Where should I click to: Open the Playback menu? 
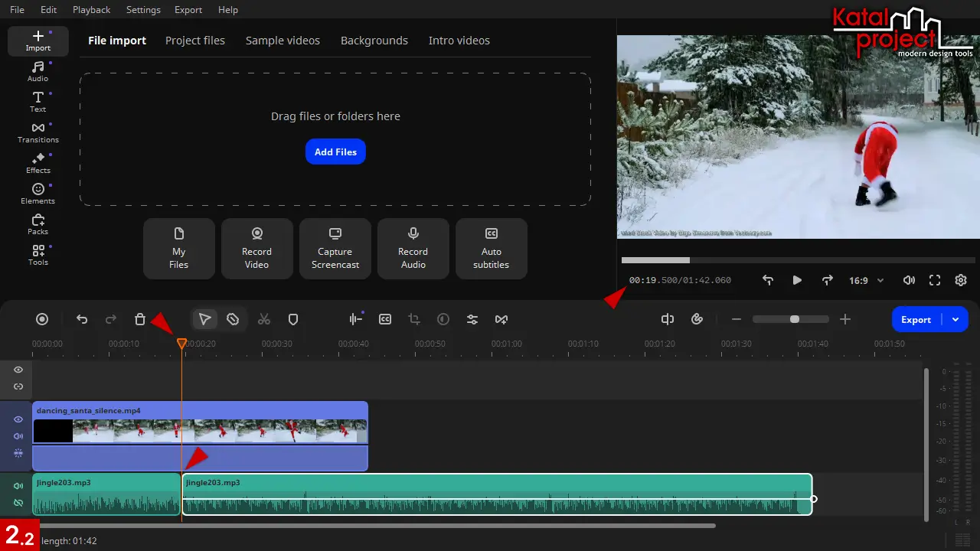[91, 10]
